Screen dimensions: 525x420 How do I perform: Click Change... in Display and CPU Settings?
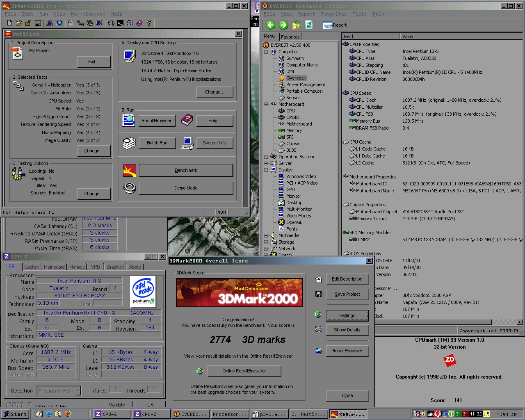[215, 92]
